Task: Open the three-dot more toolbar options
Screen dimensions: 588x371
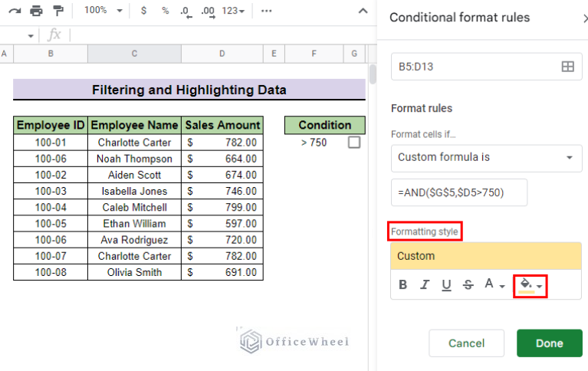Action: 266,11
